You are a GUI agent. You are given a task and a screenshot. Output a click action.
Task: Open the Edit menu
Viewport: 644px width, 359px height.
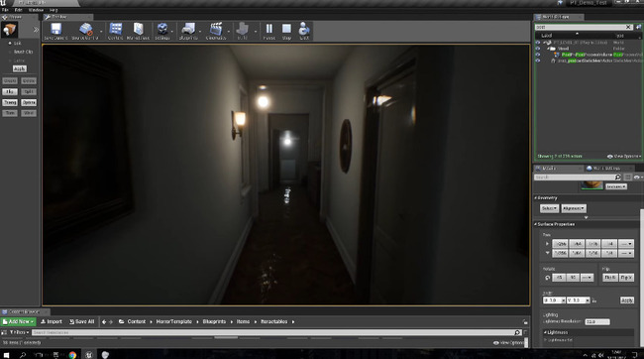pyautogui.click(x=19, y=10)
